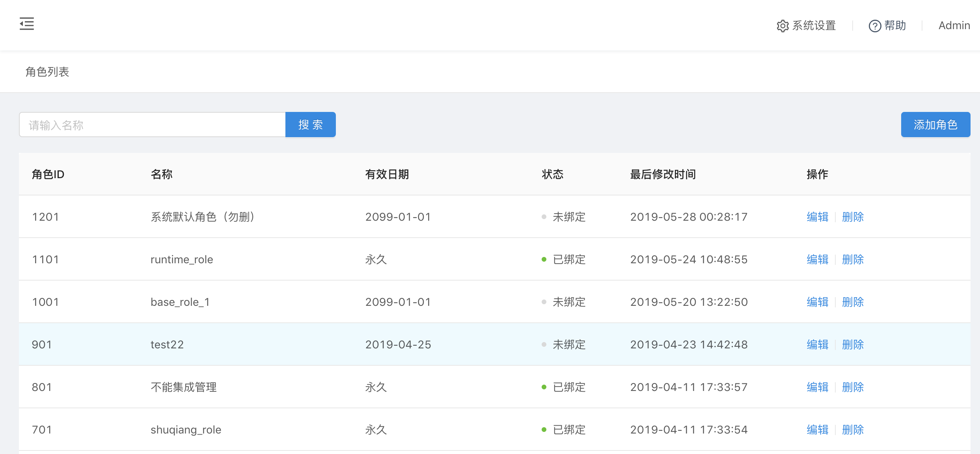980x454 pixels.
Task: Edit the 不能集成管理 role
Action: click(x=817, y=387)
